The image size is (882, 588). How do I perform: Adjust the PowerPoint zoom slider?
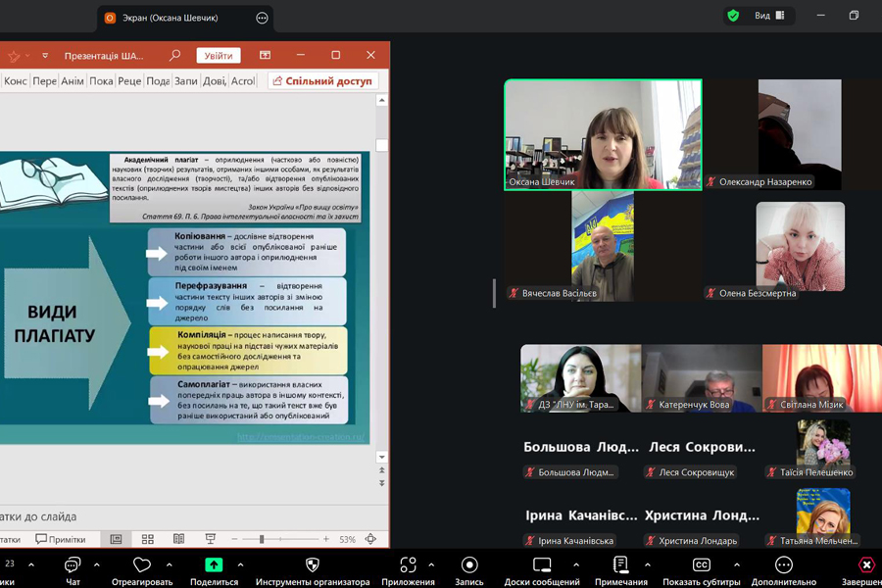(x=262, y=539)
